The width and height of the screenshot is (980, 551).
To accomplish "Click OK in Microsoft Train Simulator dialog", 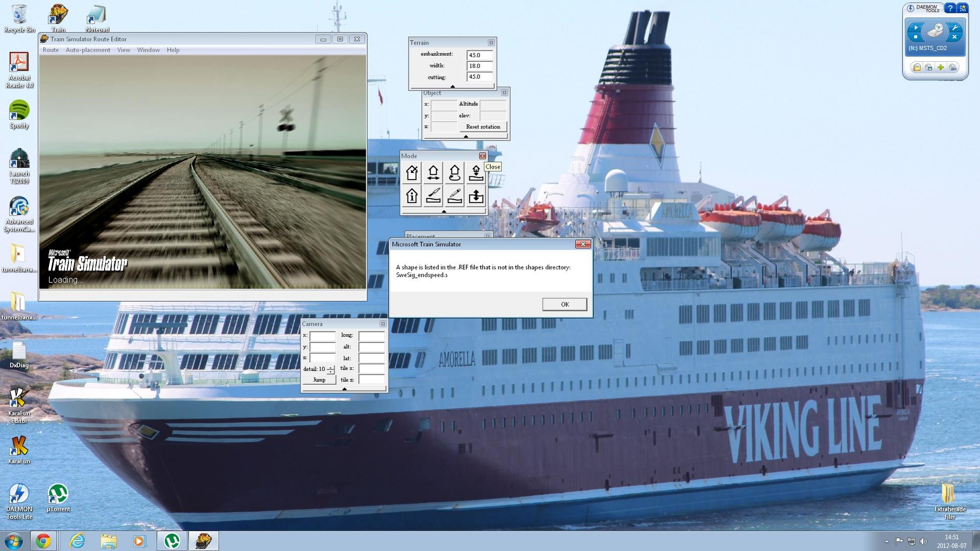I will 564,304.
